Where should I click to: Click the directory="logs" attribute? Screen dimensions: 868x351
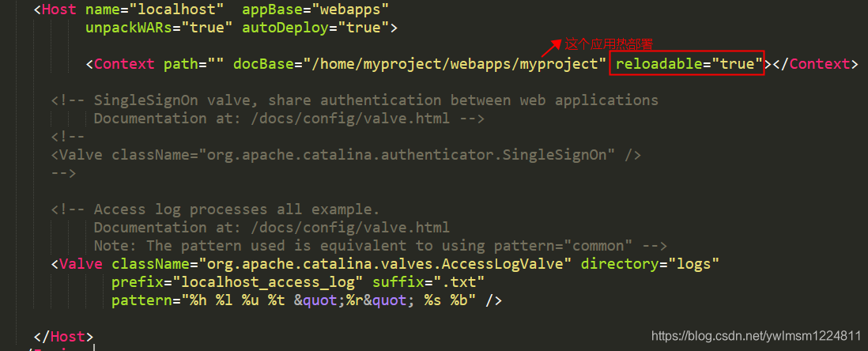coord(650,263)
